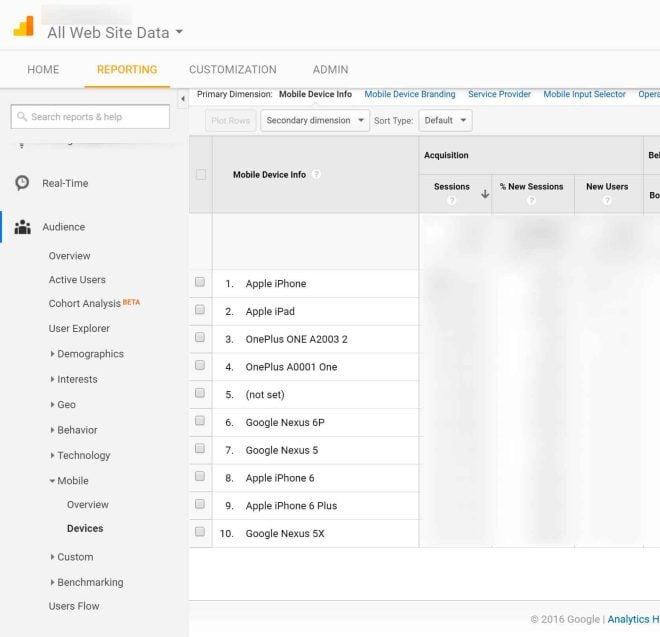Switch dimension to Mobile Input Selector
This screenshot has width=660, height=637.
(584, 94)
